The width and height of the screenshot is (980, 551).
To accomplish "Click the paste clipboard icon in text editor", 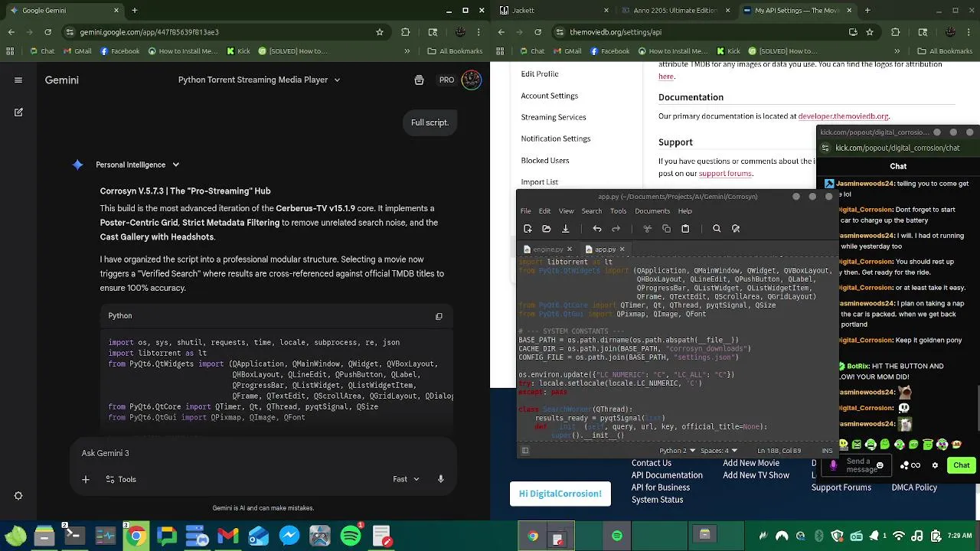I will [x=685, y=228].
